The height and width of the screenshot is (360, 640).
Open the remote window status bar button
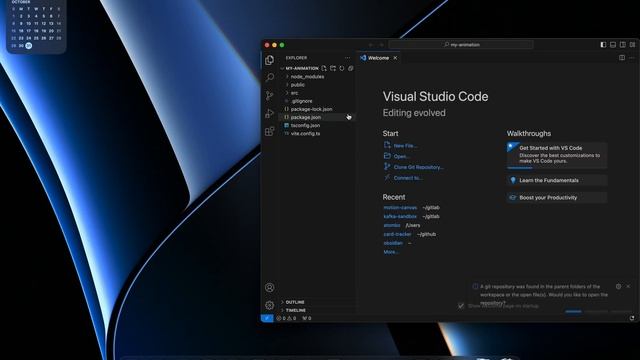point(267,318)
